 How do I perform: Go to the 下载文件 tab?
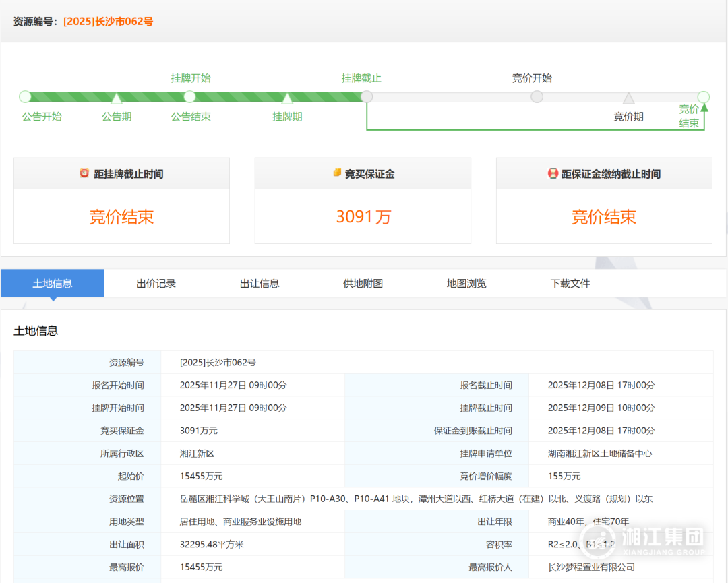570,283
